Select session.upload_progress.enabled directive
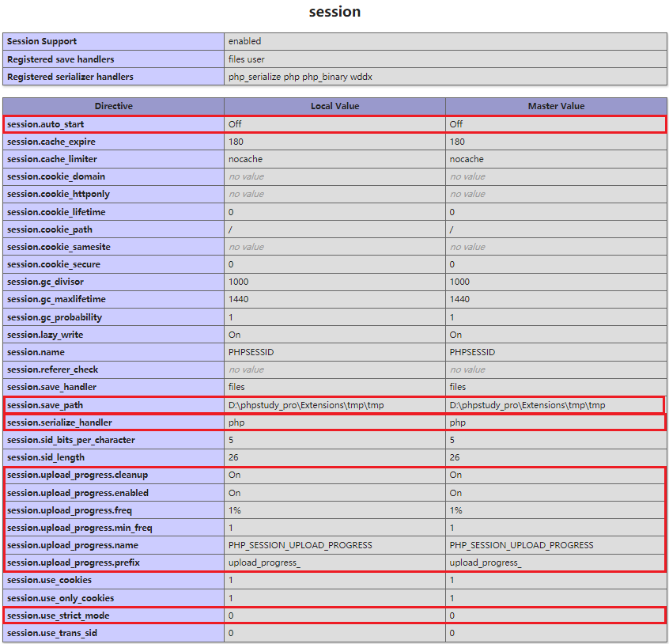This screenshot has height=644, width=669. 77,494
